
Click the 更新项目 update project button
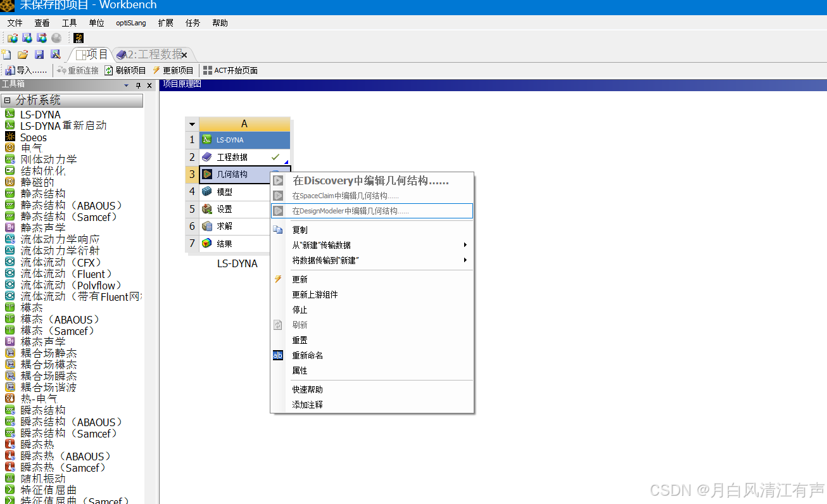[x=173, y=70]
